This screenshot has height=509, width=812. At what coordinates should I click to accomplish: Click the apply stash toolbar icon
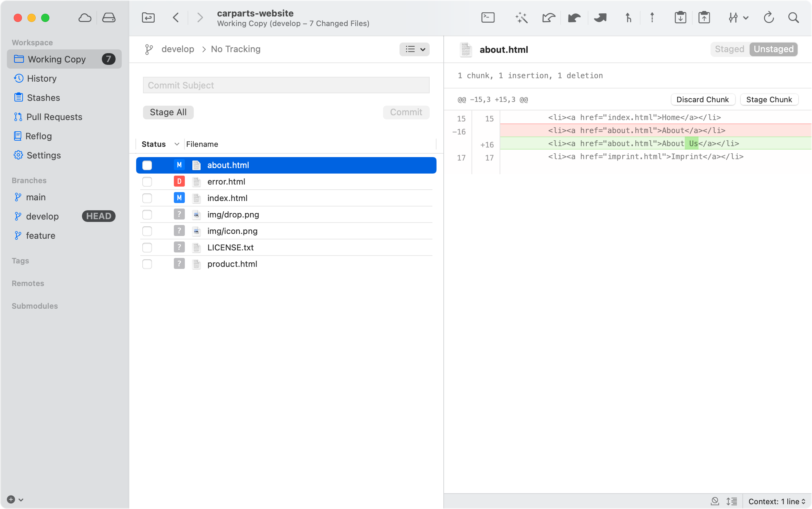click(704, 17)
